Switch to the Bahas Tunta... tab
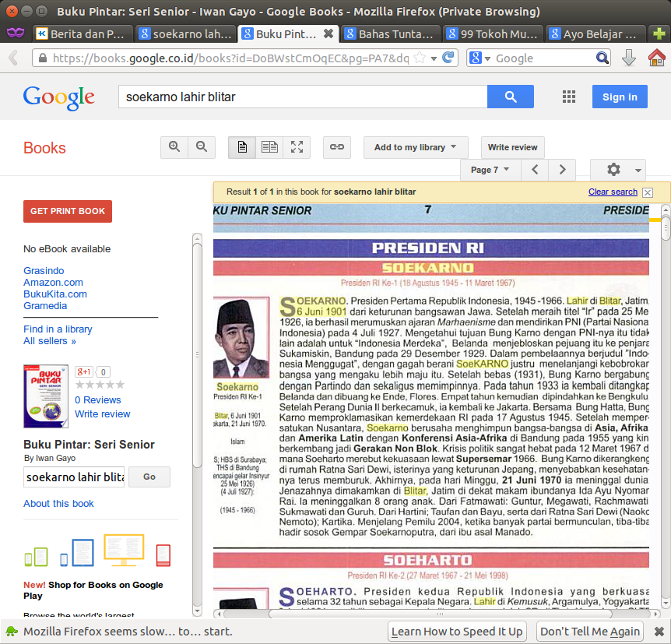 click(390, 33)
